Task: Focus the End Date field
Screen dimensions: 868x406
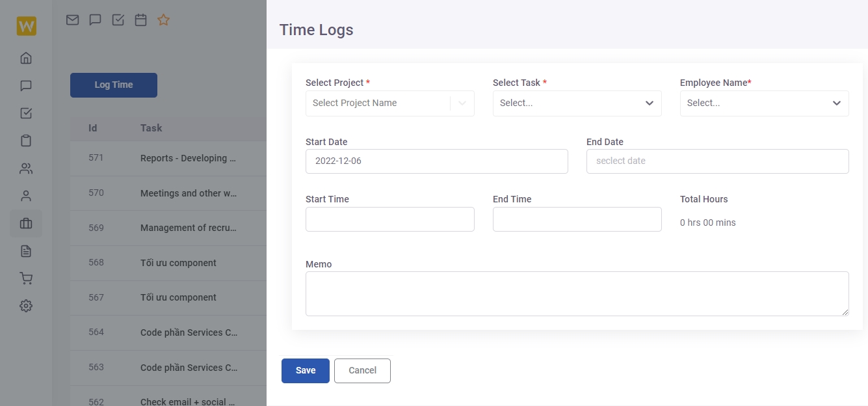Action: point(718,161)
